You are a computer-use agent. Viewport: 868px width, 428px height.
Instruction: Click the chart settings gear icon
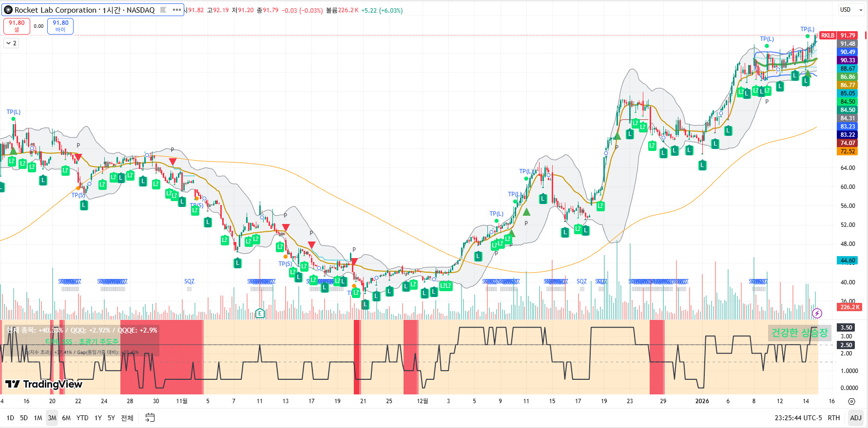(x=851, y=401)
